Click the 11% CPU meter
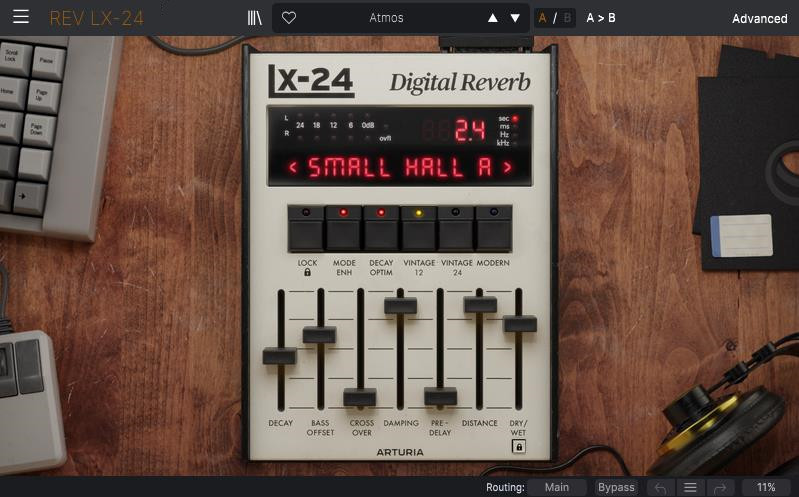Screen dimensions: 799x497 [766, 487]
